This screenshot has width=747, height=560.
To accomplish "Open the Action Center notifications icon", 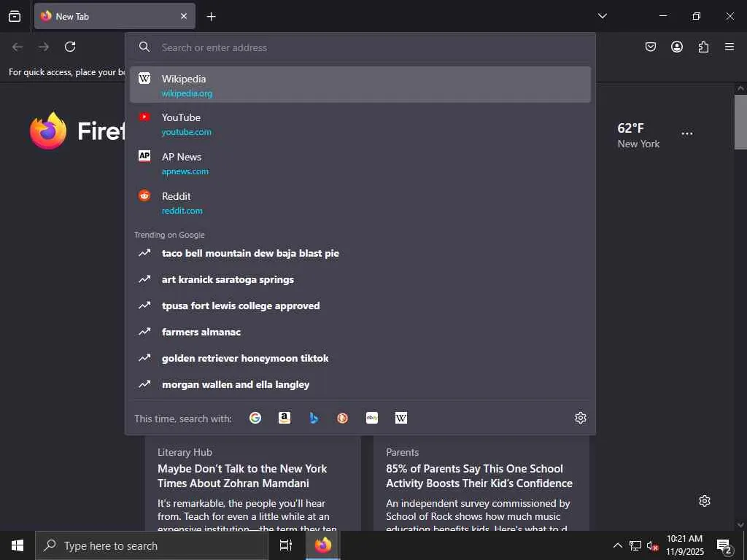I will point(724,546).
